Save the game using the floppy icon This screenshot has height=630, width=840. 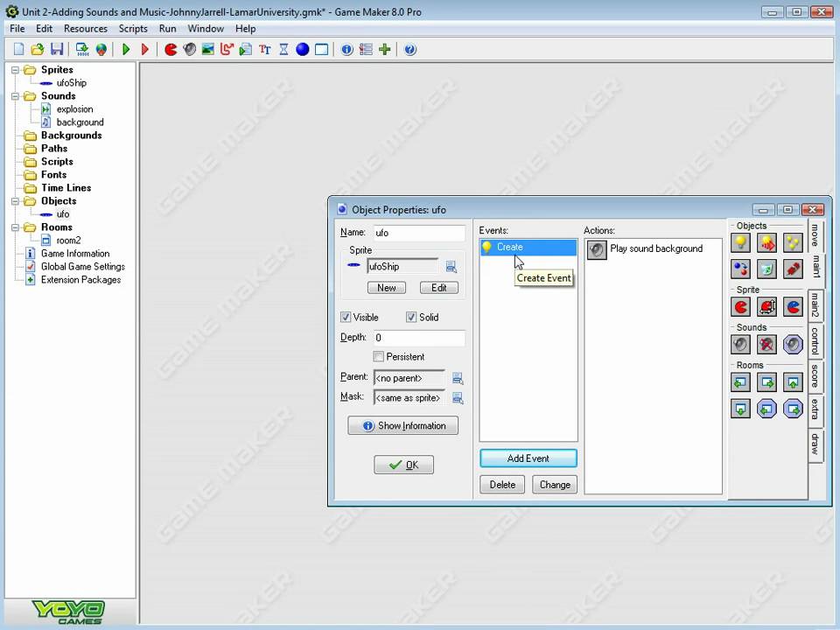pos(57,50)
